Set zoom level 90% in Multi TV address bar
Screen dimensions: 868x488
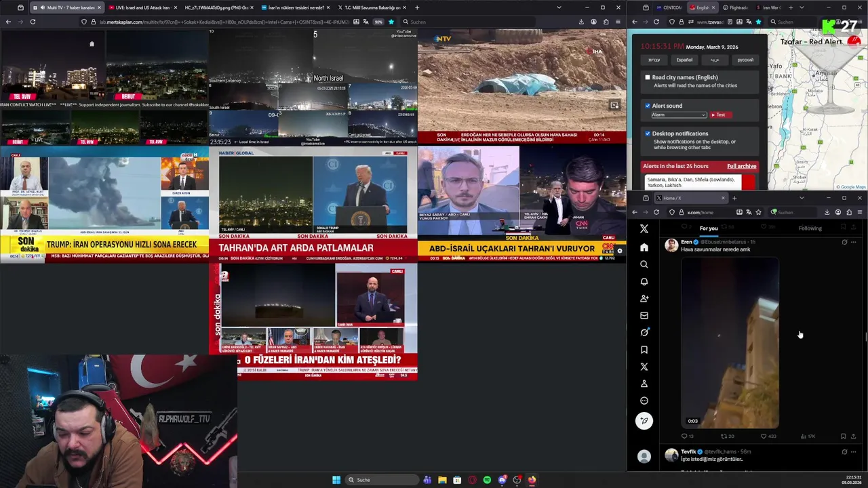click(378, 22)
